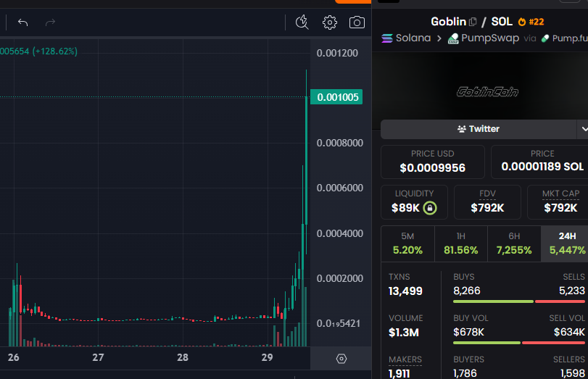Select the 1H timeframe tab
Image resolution: width=588 pixels, height=379 pixels.
point(461,243)
